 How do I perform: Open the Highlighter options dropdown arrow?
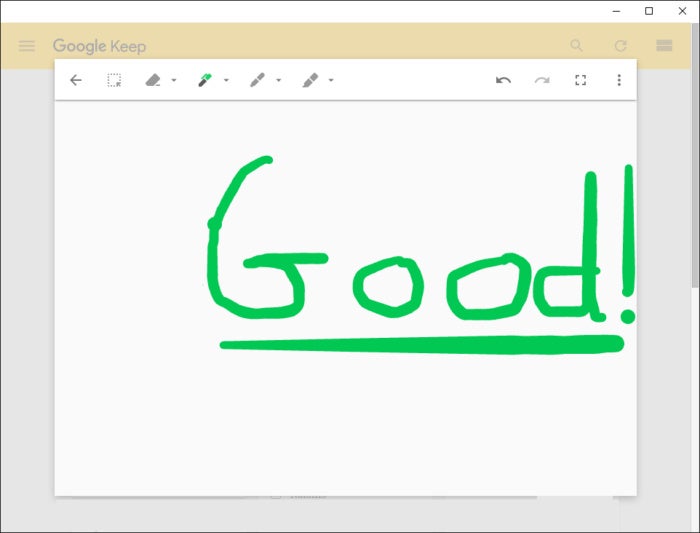pos(331,80)
